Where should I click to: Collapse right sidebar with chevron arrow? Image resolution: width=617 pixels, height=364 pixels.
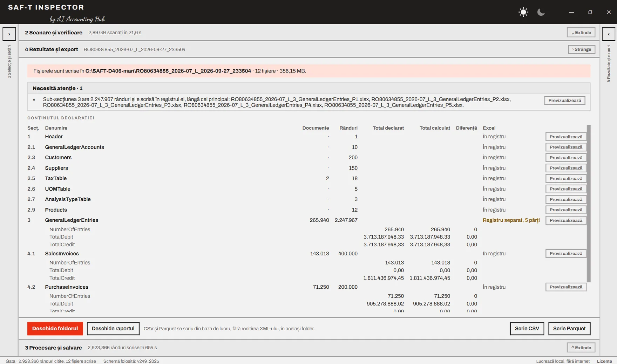tap(609, 34)
